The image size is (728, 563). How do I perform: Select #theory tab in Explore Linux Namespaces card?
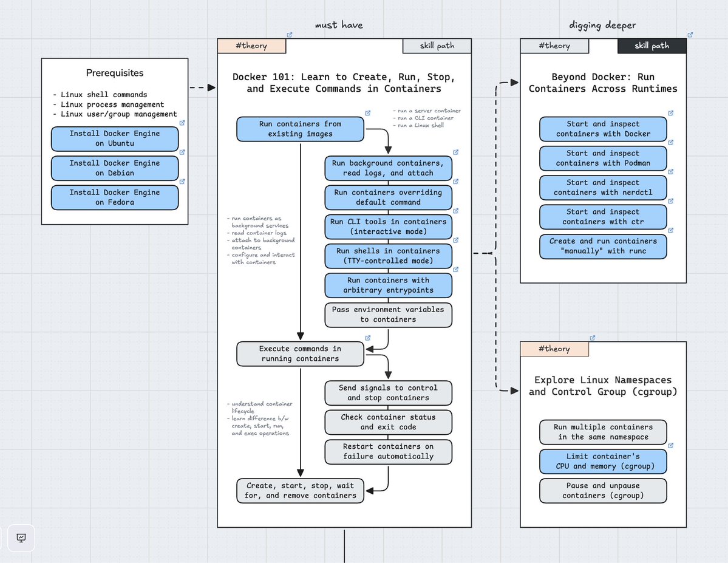pos(554,349)
